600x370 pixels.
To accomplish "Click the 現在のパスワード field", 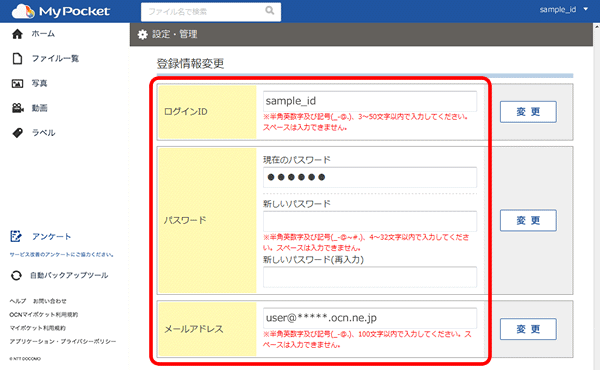I will [x=370, y=177].
